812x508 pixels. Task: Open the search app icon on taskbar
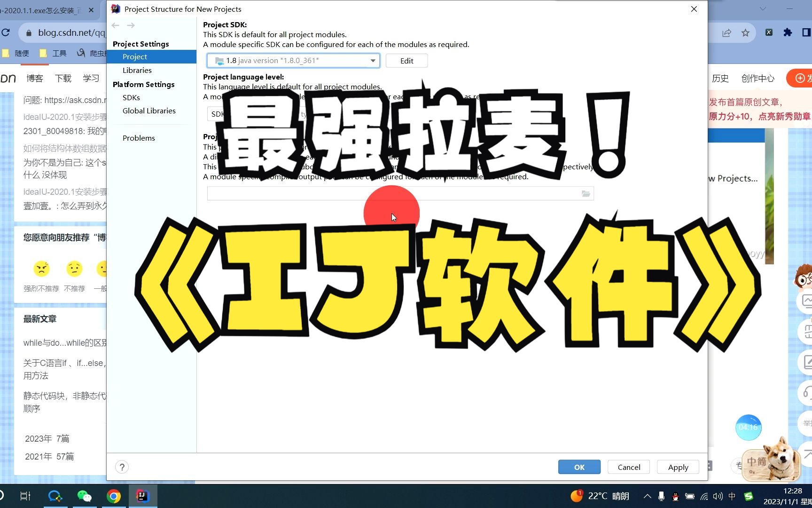[55, 496]
